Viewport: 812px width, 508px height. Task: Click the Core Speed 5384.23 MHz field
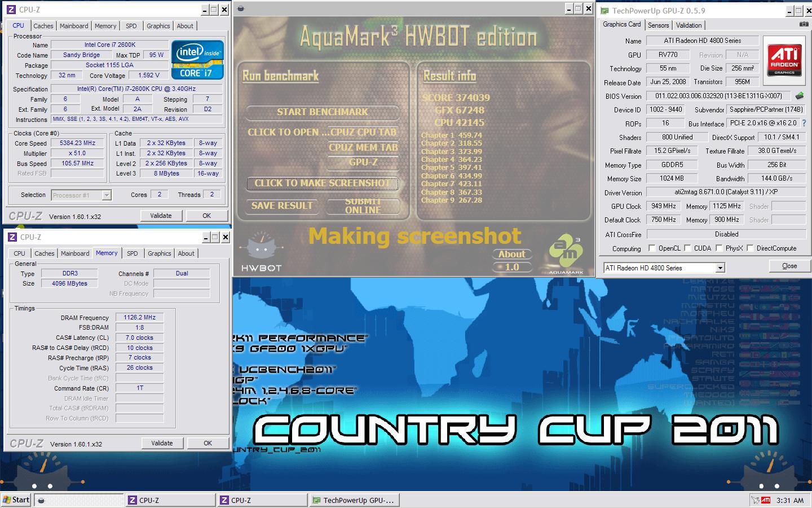[x=78, y=143]
